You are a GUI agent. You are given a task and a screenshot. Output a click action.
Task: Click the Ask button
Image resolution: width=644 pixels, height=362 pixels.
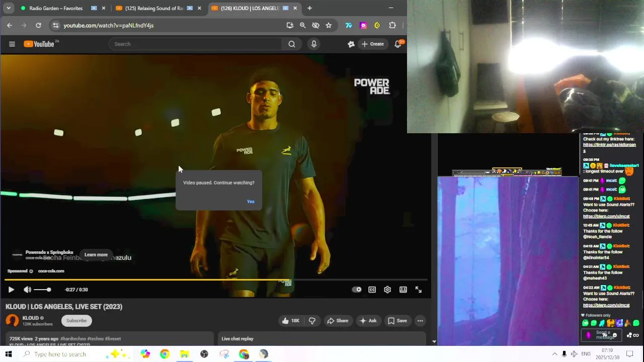click(368, 321)
